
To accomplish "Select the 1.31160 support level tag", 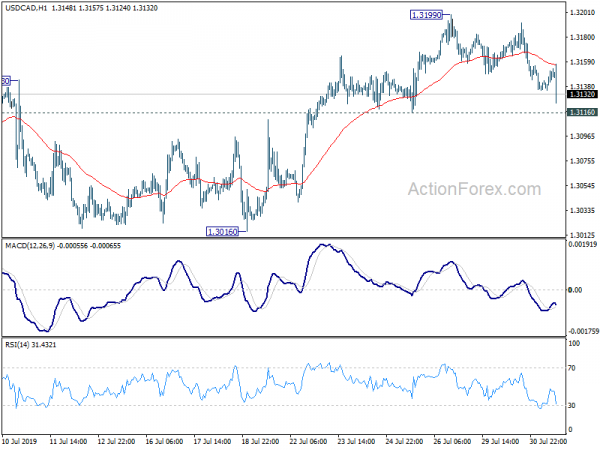I will [582, 112].
